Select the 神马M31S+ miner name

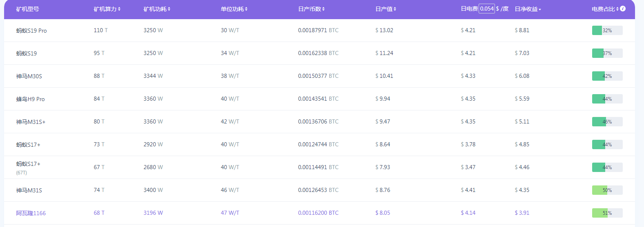tap(31, 122)
